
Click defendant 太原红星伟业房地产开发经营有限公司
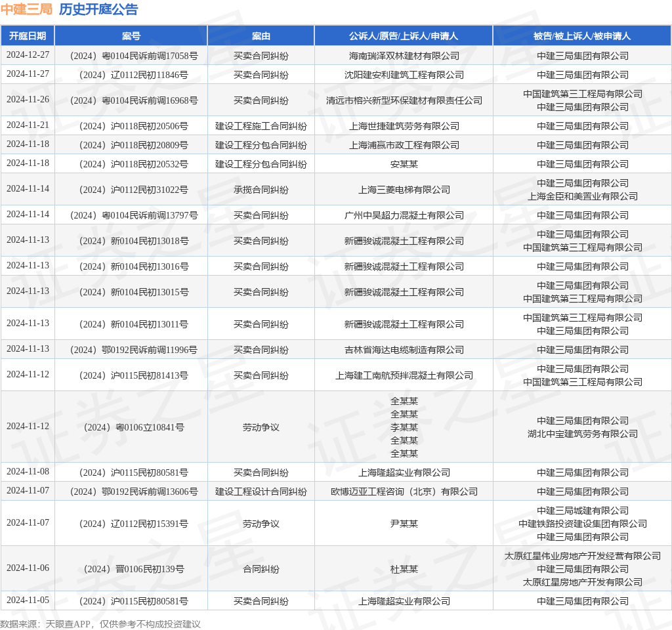click(583, 556)
